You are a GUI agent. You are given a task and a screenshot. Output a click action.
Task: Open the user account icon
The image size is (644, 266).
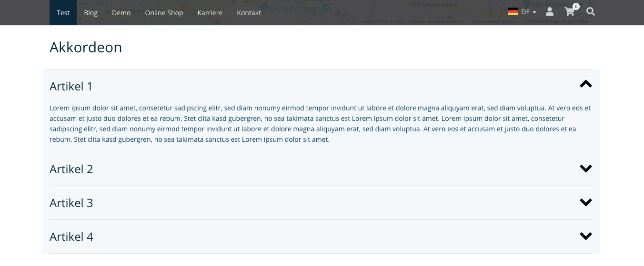tap(550, 12)
